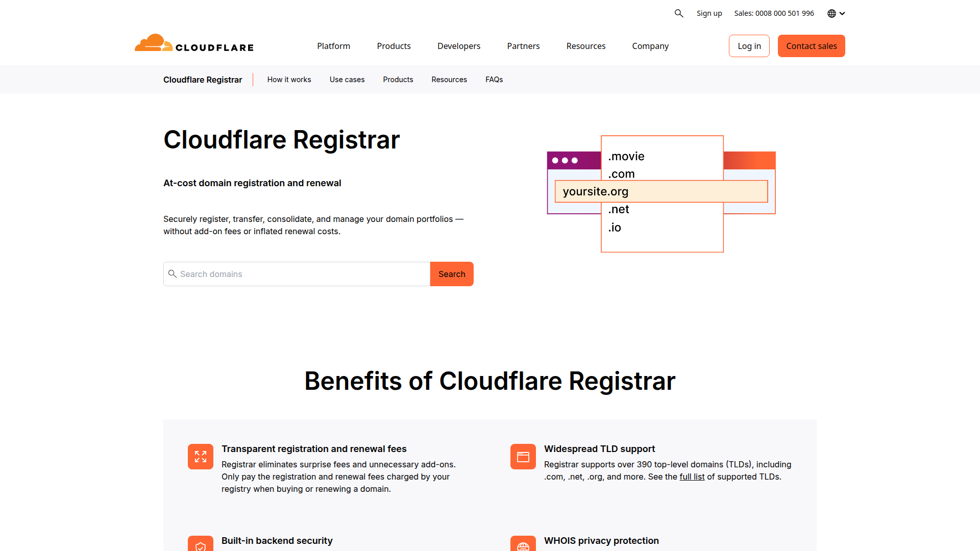Viewport: 980px width, 551px height.
Task: Click the sales phone number
Action: (774, 13)
